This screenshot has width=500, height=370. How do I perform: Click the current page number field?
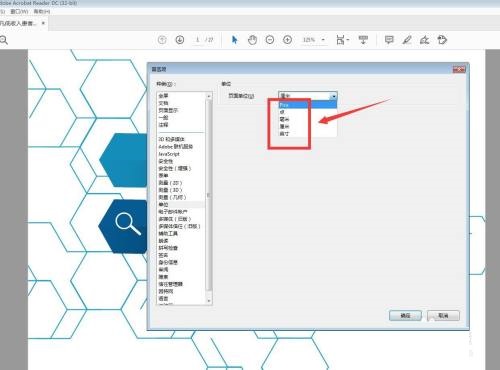click(197, 40)
